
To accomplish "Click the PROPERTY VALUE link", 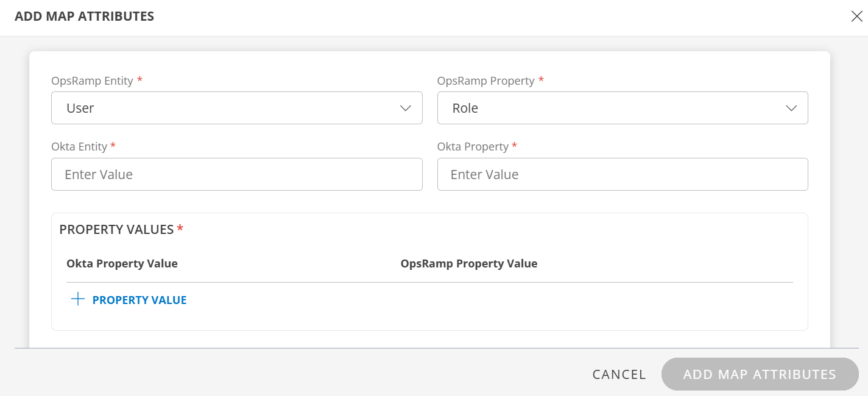I will point(139,299).
